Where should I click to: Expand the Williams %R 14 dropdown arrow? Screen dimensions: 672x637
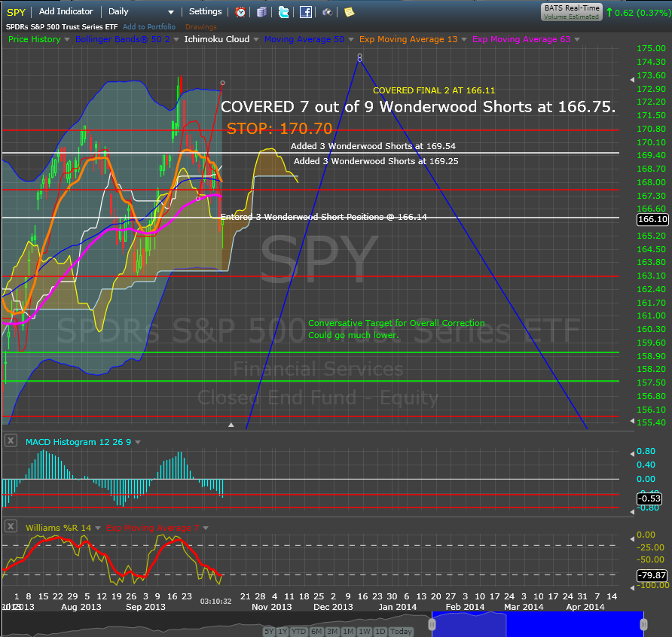(x=98, y=528)
